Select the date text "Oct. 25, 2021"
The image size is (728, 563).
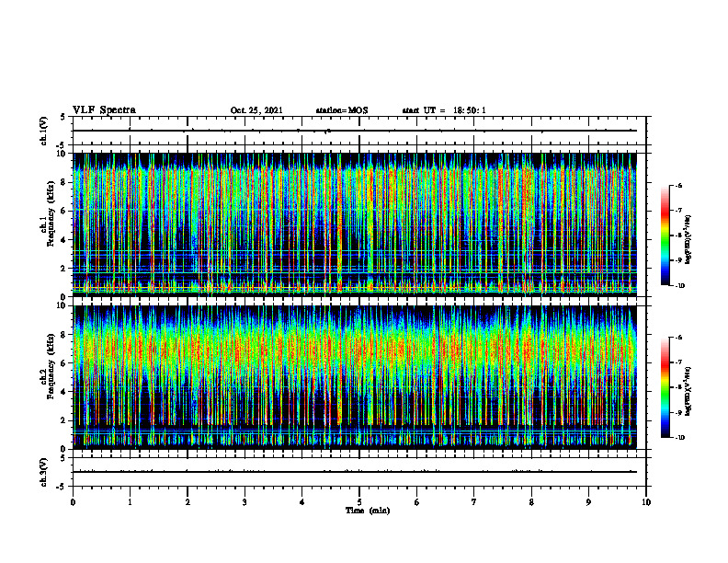[x=256, y=110]
